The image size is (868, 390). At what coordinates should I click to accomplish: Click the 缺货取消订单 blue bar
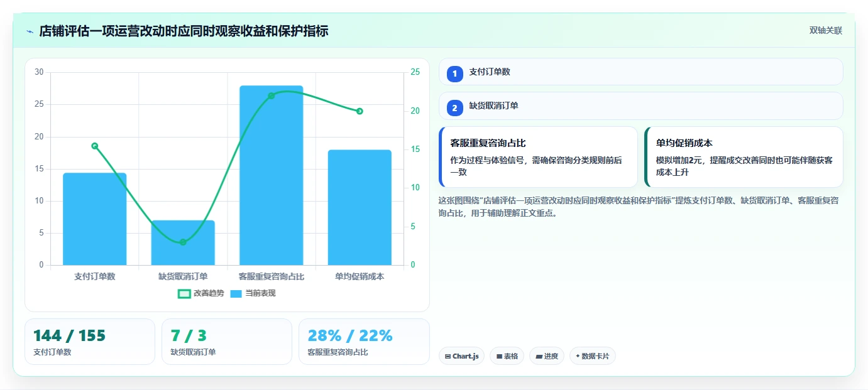coord(183,242)
